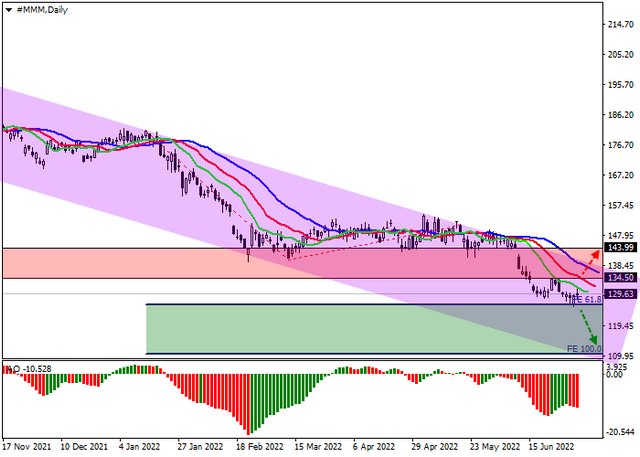Click the -20.544 oscillator scale value
640x457 pixels.
[x=621, y=432]
